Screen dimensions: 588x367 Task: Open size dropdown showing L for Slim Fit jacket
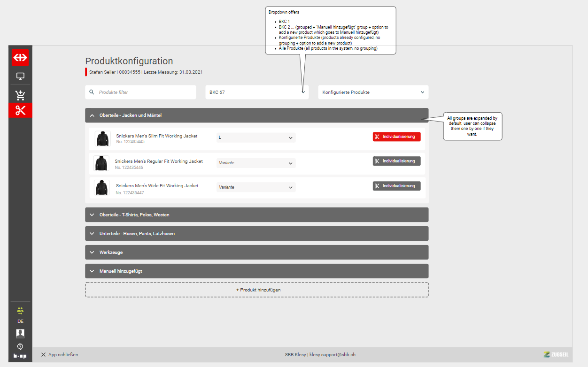255,138
